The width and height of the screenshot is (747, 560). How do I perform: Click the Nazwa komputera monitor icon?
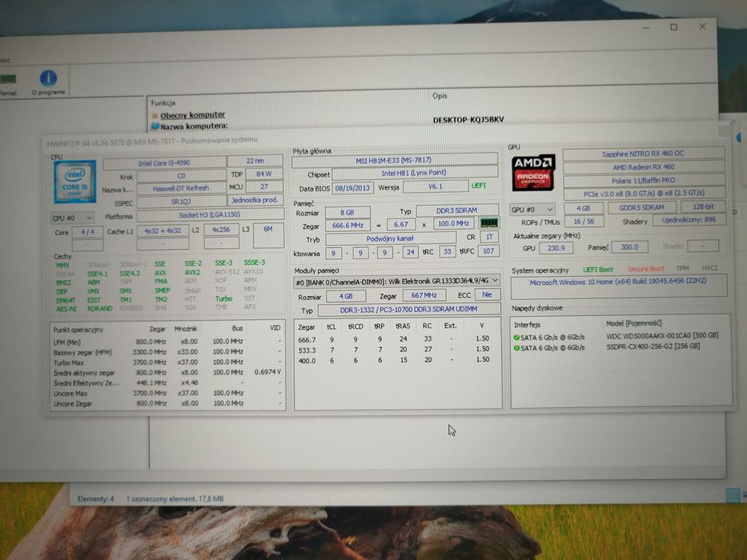pos(155,126)
